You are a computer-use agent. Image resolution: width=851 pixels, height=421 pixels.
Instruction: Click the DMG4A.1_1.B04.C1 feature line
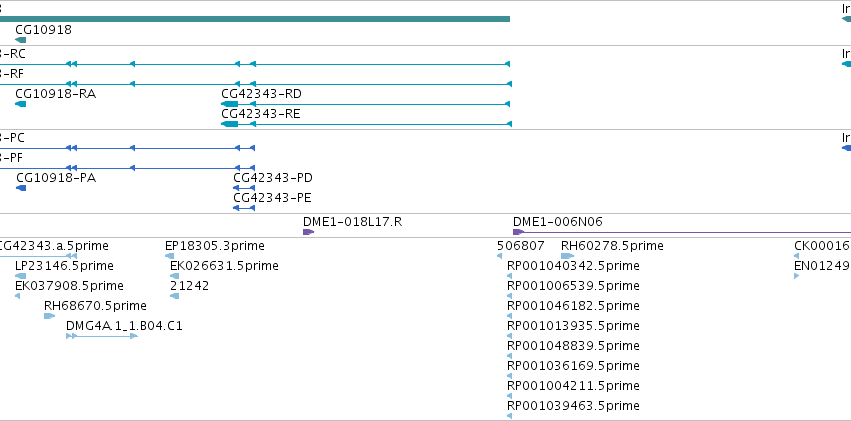pyautogui.click(x=101, y=336)
